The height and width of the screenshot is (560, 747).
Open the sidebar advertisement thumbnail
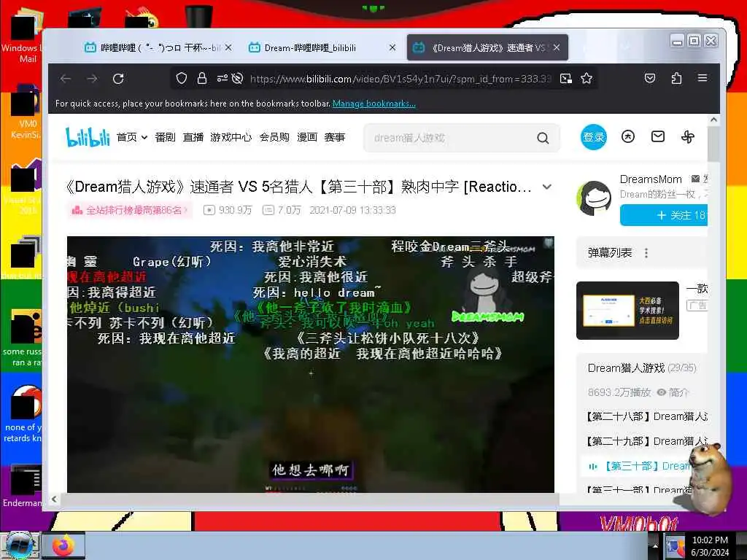[627, 311]
